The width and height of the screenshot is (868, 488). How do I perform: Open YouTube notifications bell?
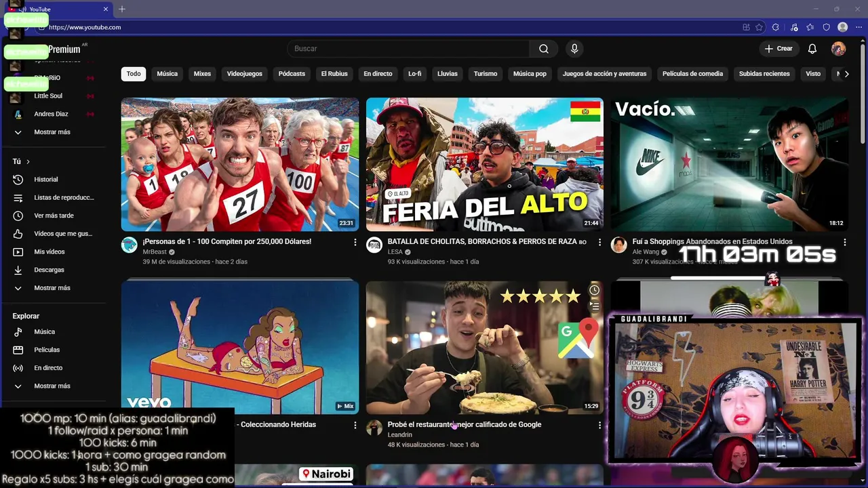click(812, 49)
